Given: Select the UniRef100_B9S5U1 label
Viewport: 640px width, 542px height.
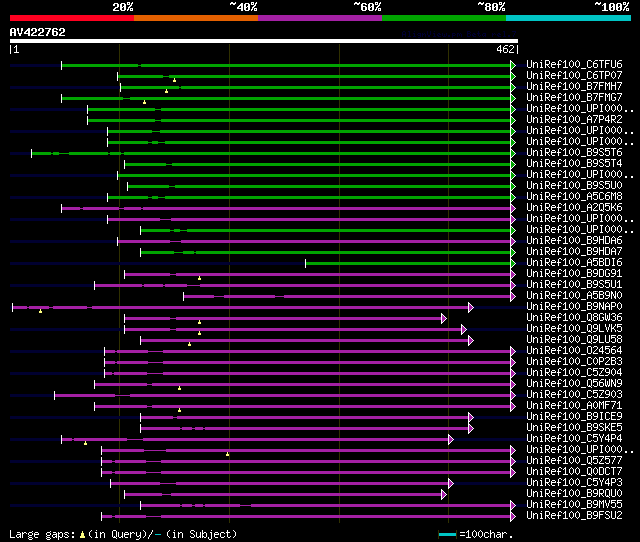Looking at the screenshot, I should tap(574, 285).
